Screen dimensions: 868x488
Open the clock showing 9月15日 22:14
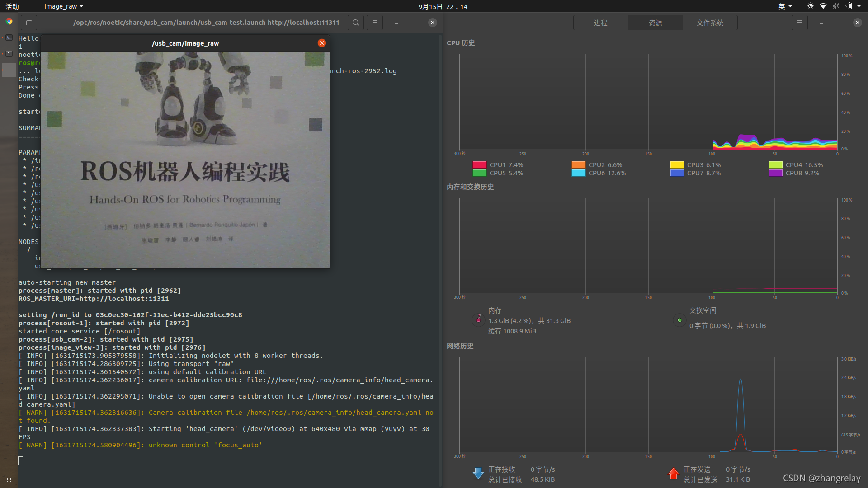(443, 6)
